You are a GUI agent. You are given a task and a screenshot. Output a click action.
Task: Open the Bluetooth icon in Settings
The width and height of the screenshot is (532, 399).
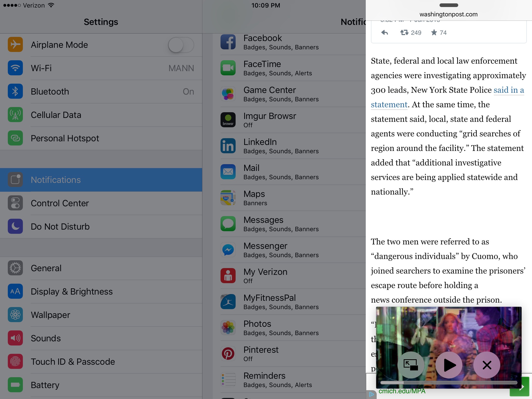[15, 91]
